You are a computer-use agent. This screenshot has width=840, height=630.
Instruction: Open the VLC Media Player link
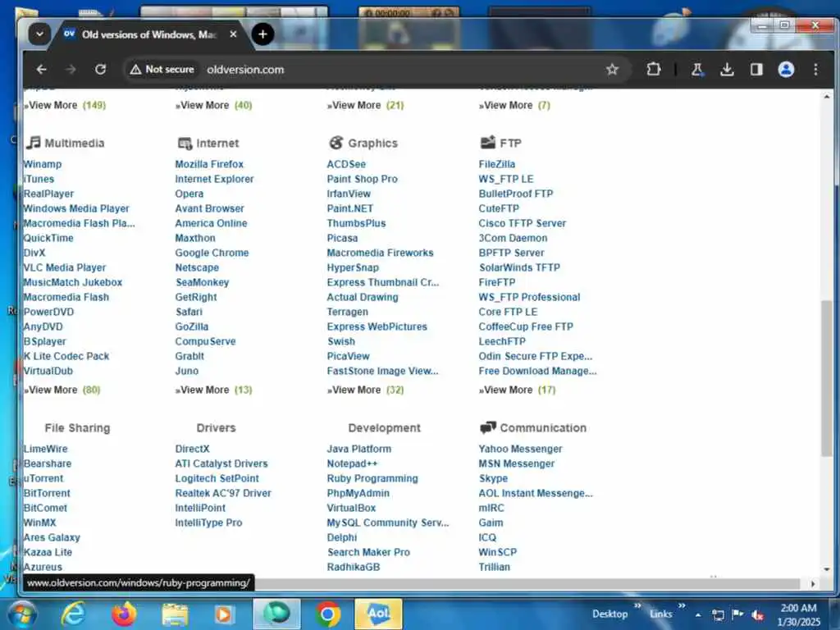tap(64, 267)
